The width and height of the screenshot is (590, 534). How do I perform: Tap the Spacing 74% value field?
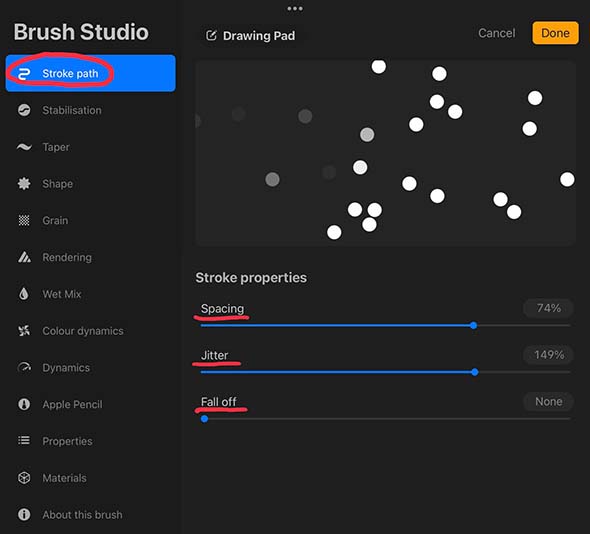click(548, 308)
